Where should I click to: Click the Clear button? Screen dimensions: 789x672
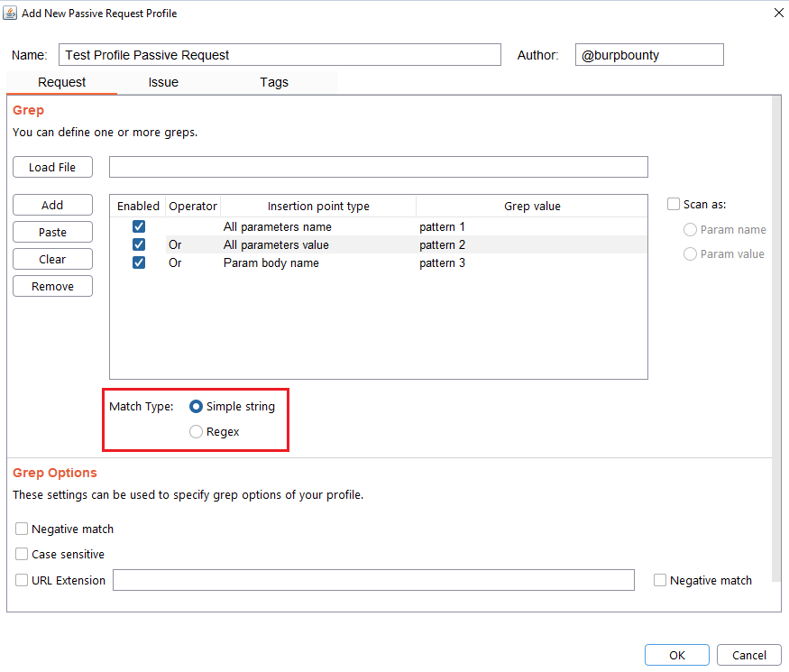(52, 259)
